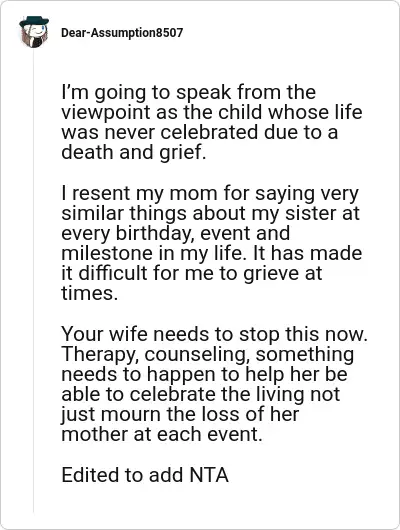
Task: Click the sentence "Your wife needs to stop this now."
Action: click(x=214, y=334)
